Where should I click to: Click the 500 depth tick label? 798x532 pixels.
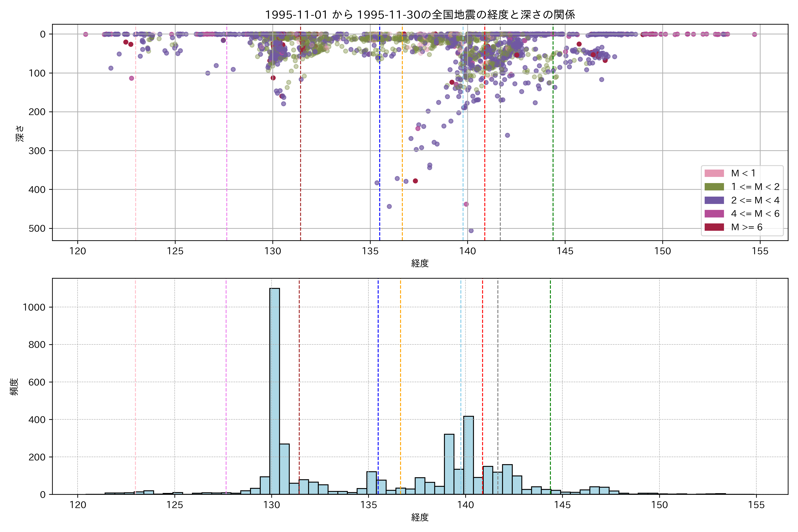point(37,229)
